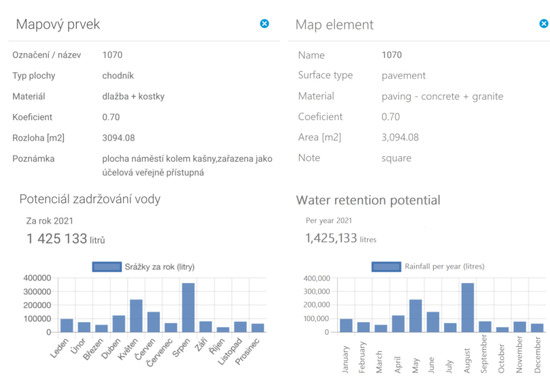Click the December bar in English chart
Image resolution: width=550 pixels, height=388 pixels.
[537, 328]
